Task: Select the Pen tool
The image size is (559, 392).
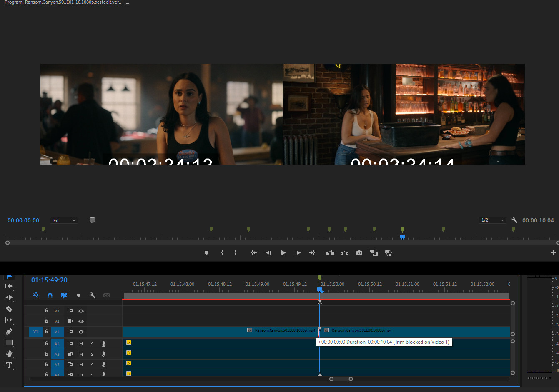Action: pyautogui.click(x=9, y=331)
